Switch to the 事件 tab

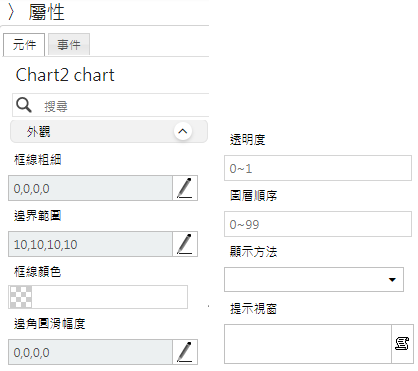69,44
